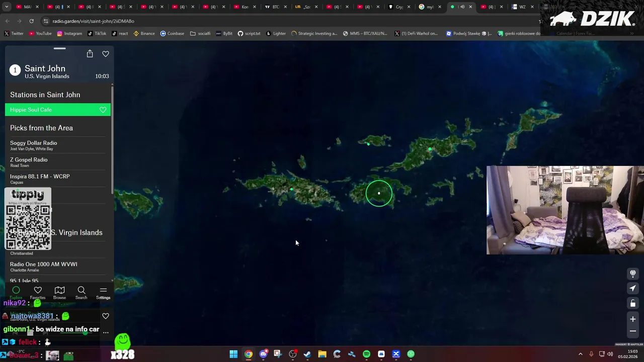This screenshot has height=362, width=644.
Task: Launch the balloon random station button
Action: click(633, 274)
